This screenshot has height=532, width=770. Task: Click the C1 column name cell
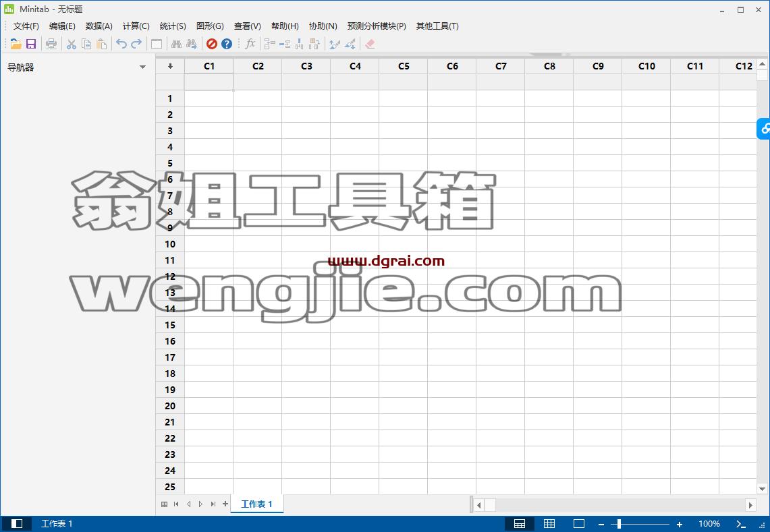pyautogui.click(x=209, y=82)
